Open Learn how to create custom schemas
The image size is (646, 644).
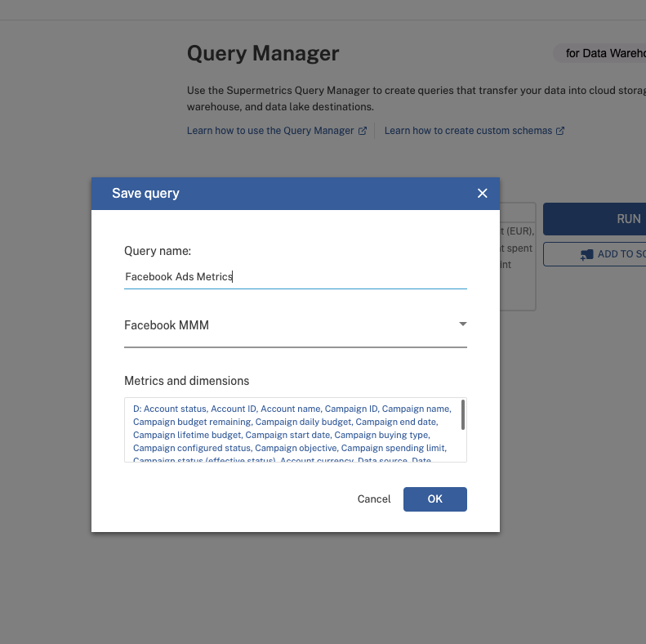(x=468, y=131)
